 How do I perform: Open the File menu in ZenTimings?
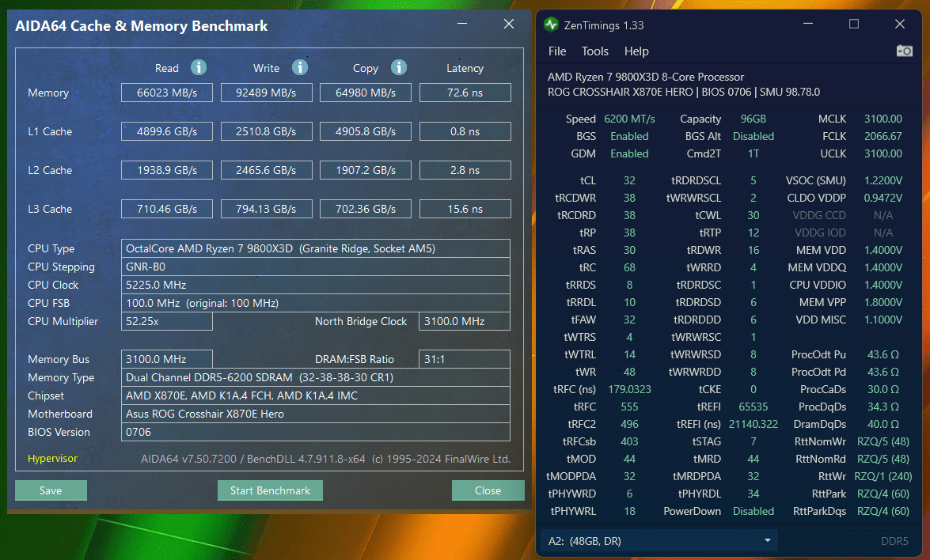click(557, 51)
